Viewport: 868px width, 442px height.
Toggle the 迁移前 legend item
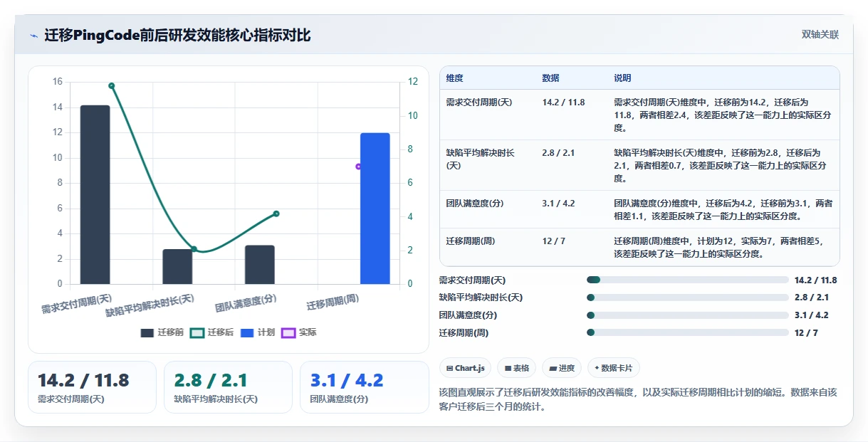[x=162, y=332]
